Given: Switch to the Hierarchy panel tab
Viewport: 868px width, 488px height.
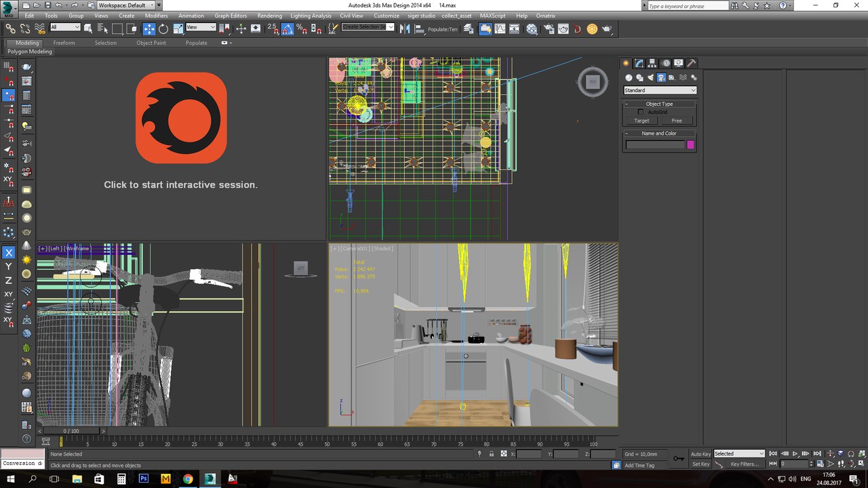Looking at the screenshot, I should coord(652,63).
